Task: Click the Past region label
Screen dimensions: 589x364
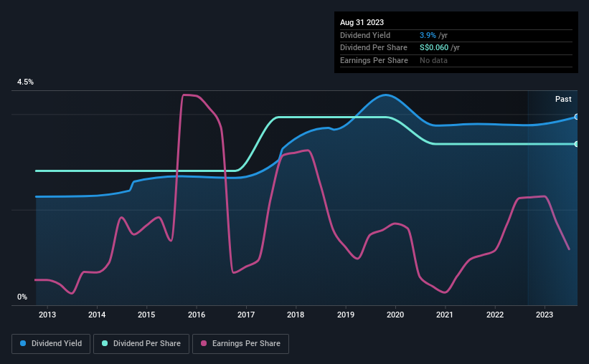Action: (563, 99)
